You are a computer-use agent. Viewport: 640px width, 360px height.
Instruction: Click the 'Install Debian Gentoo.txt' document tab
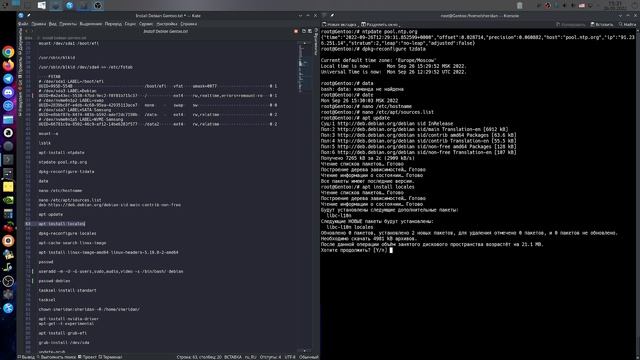point(166,31)
